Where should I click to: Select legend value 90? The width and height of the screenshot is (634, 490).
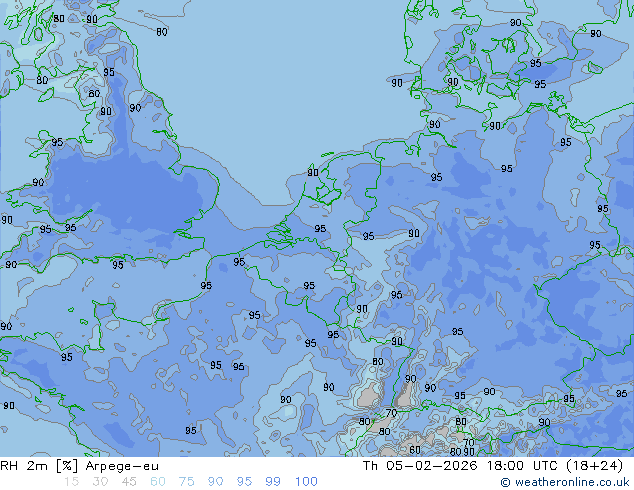point(216,482)
